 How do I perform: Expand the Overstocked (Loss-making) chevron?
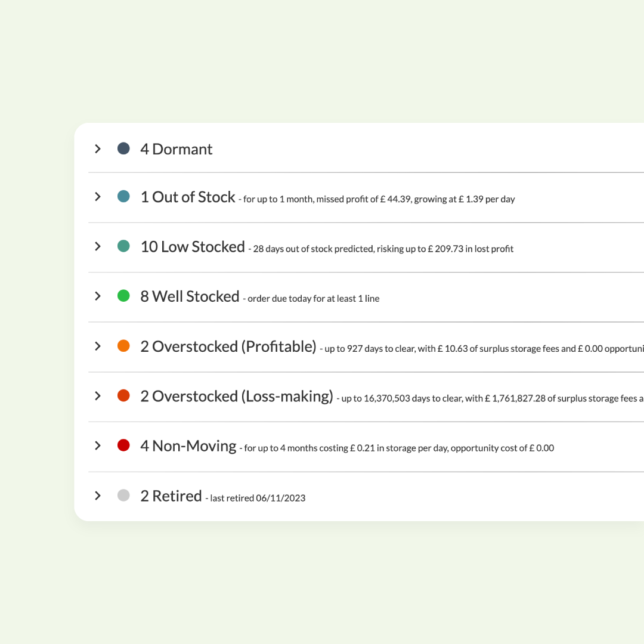pos(98,395)
